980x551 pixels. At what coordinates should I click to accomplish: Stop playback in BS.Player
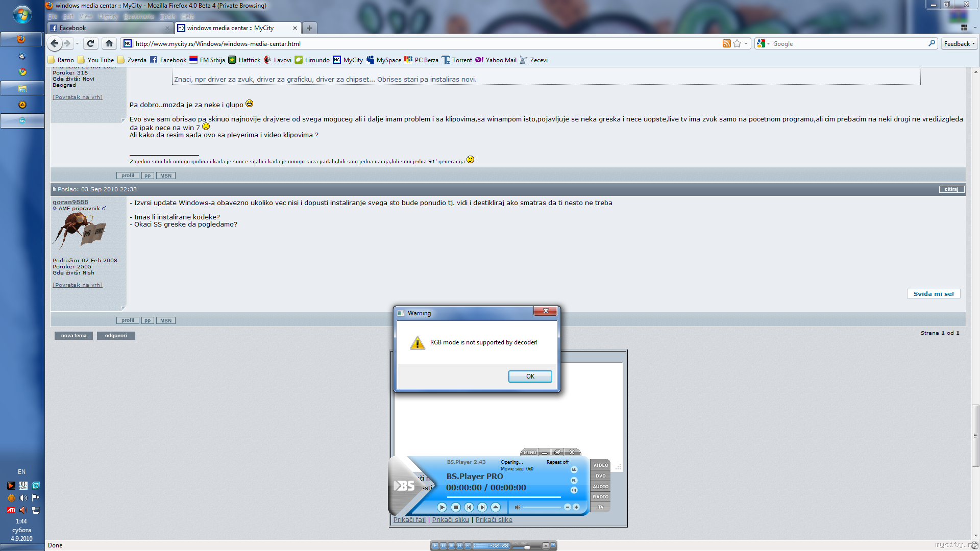pyautogui.click(x=456, y=507)
